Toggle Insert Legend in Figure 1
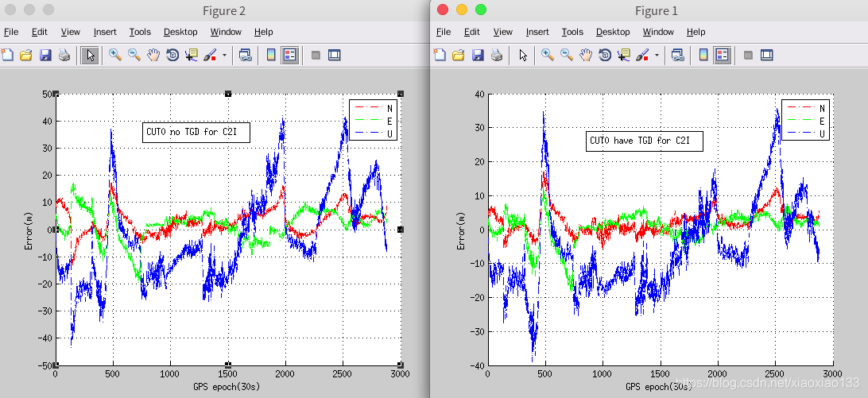The image size is (868, 398). 723,55
